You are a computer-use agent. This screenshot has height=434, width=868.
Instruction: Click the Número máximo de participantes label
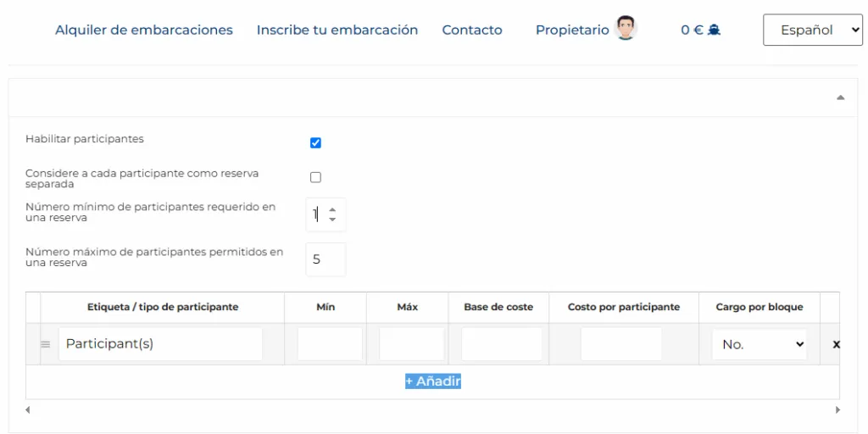pos(154,258)
